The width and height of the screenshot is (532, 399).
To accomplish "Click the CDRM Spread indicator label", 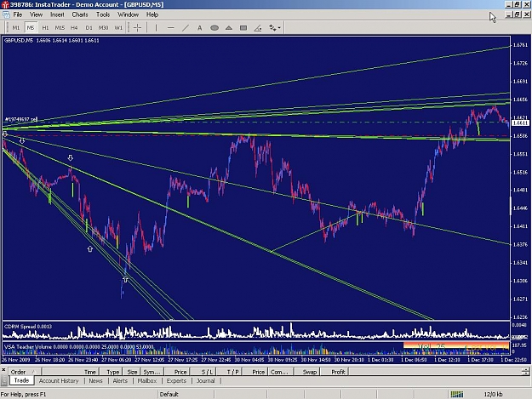I will coord(28,327).
